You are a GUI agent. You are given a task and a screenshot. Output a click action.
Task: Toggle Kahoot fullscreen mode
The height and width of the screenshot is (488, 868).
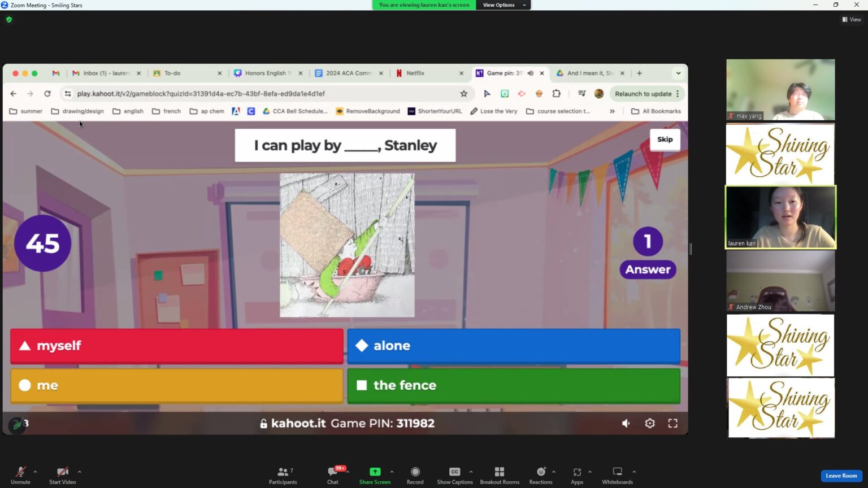672,423
